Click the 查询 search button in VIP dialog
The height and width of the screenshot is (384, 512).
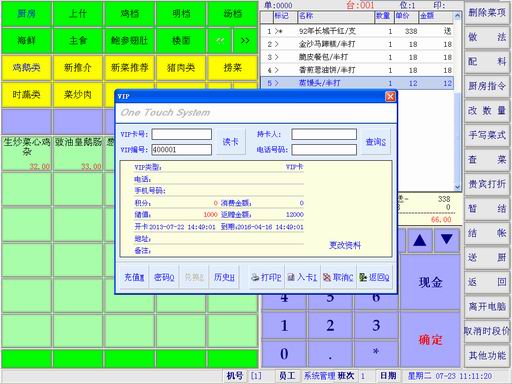pos(376,142)
